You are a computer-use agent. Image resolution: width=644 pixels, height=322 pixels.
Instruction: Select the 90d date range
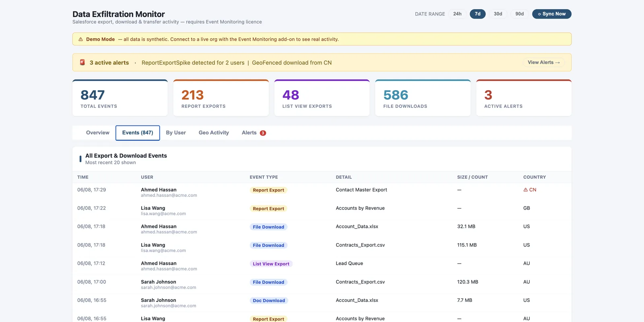coord(520,14)
